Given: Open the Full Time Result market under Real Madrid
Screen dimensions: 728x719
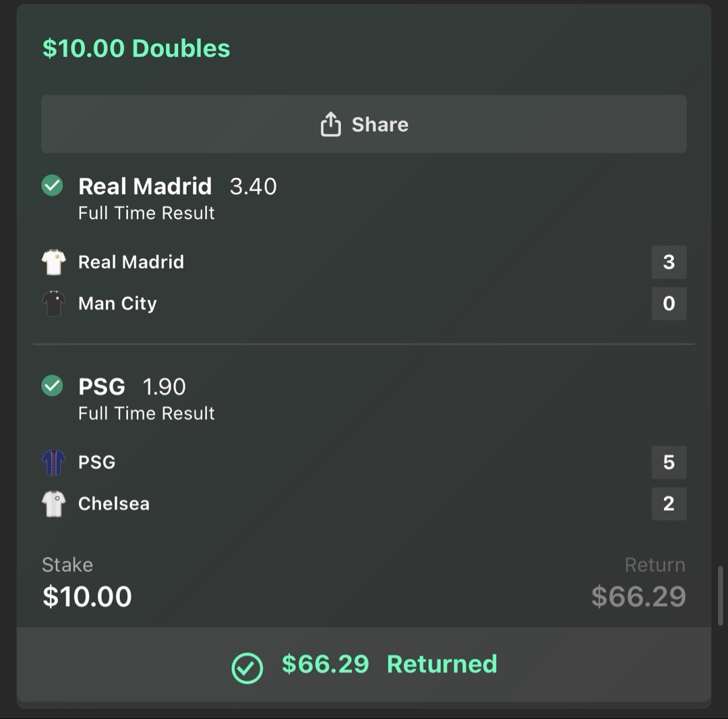Looking at the screenshot, I should (x=146, y=212).
